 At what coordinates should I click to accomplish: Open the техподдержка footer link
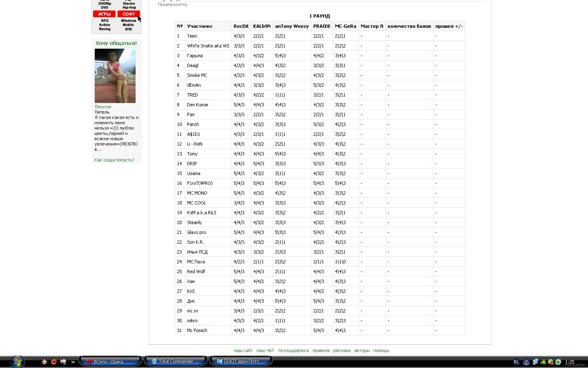coord(293,350)
